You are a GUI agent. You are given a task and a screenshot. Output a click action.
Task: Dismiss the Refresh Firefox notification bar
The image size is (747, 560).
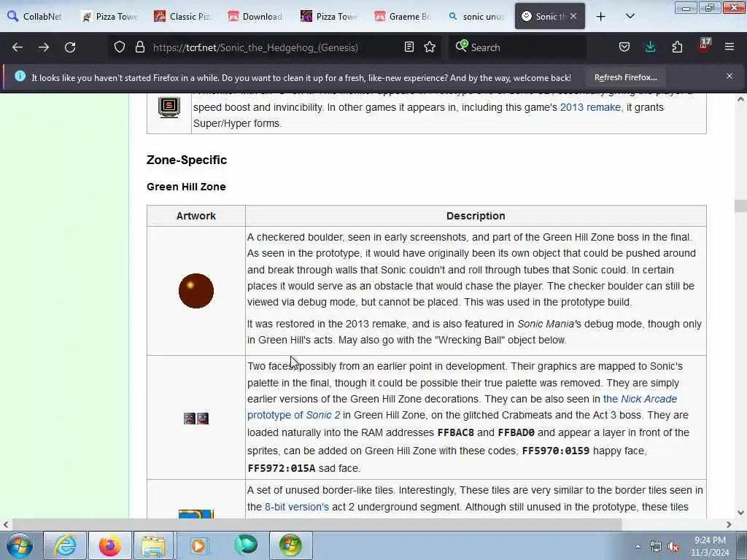[x=729, y=76]
